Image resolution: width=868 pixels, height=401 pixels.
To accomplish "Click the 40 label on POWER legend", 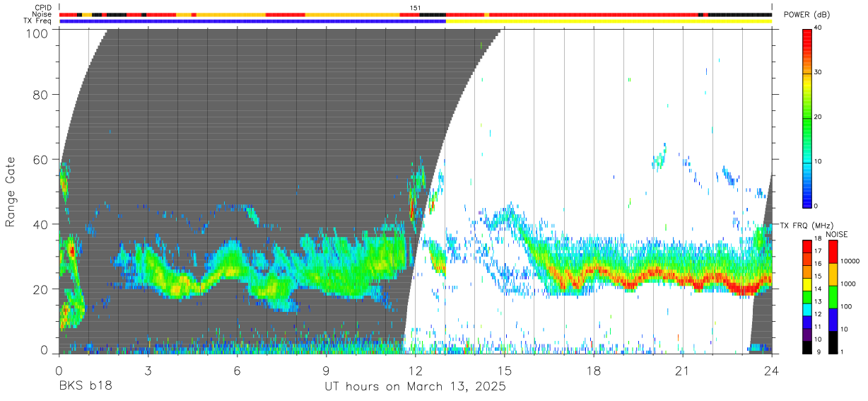I will (819, 28).
